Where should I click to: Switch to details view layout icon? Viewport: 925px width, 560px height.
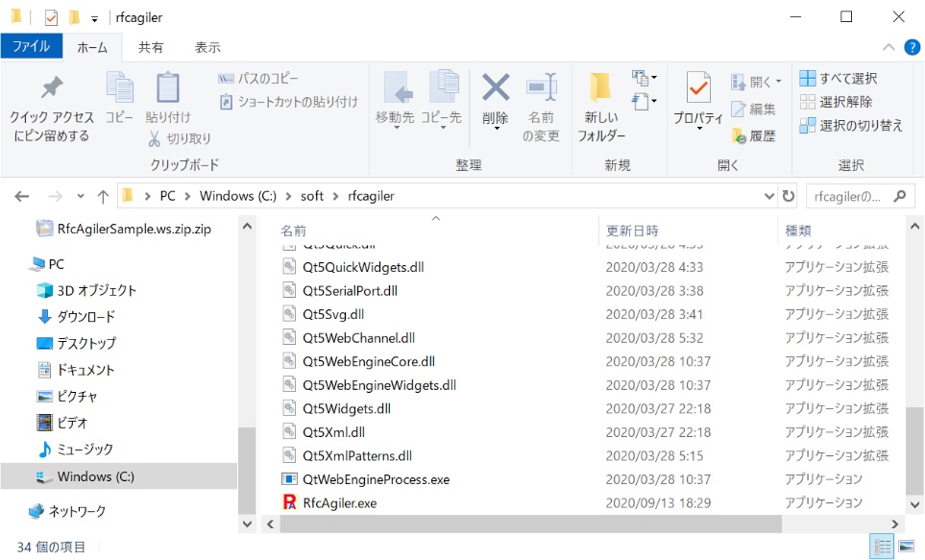click(x=883, y=547)
